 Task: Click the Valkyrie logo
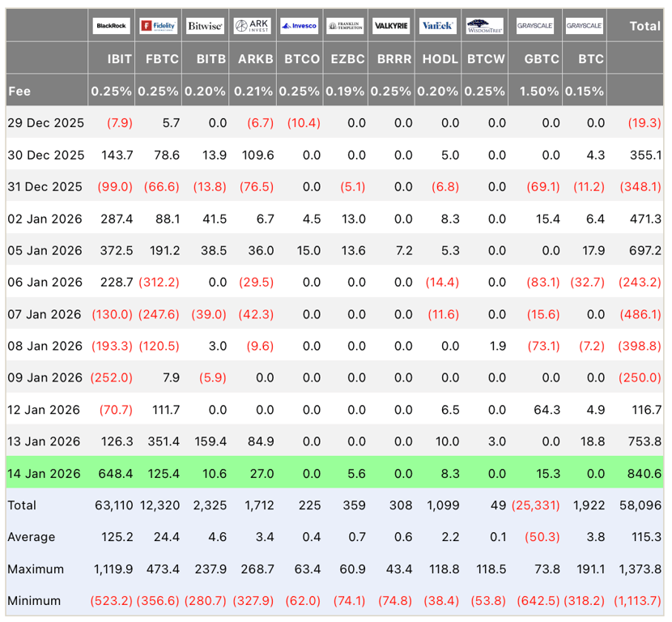coord(391,26)
